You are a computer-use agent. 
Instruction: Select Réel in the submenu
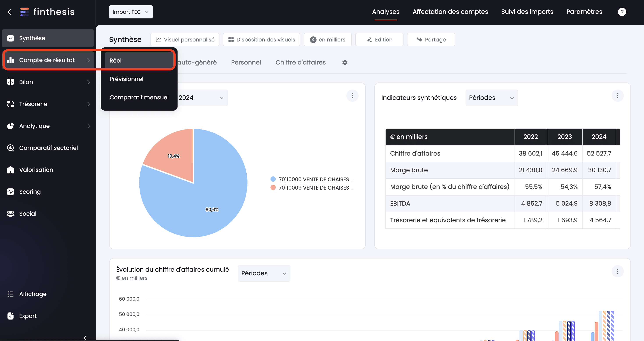[139, 60]
